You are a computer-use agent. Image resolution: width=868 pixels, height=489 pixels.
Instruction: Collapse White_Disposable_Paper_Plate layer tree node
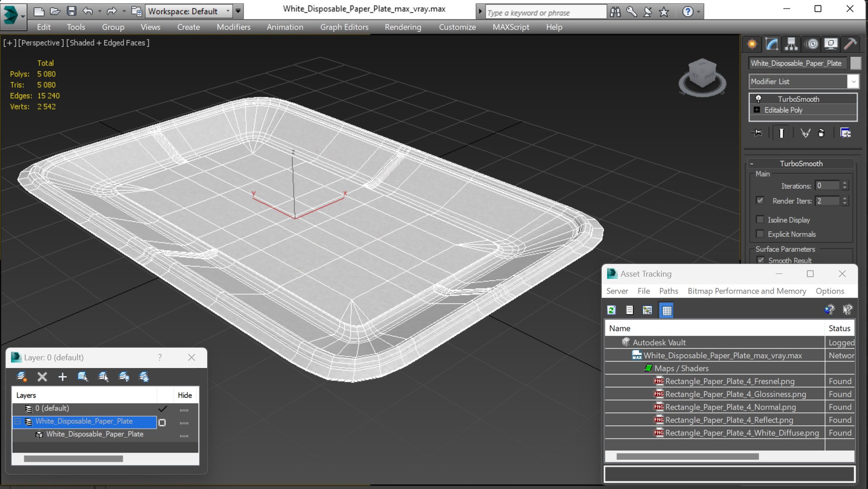(x=18, y=422)
